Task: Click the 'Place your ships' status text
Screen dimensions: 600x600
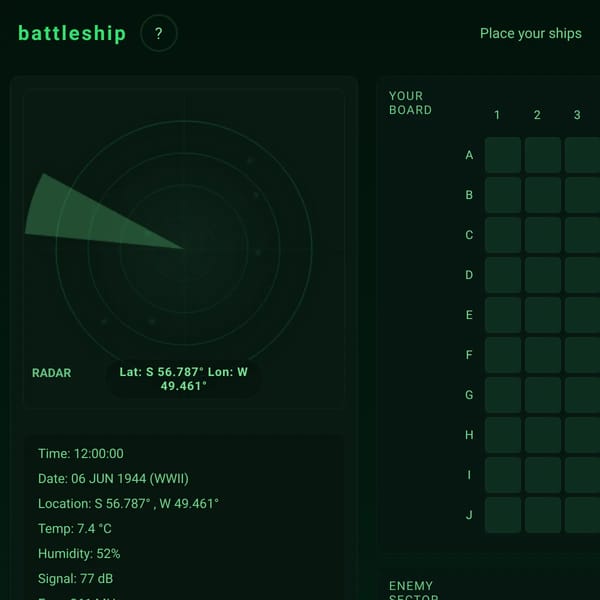Action: (531, 33)
